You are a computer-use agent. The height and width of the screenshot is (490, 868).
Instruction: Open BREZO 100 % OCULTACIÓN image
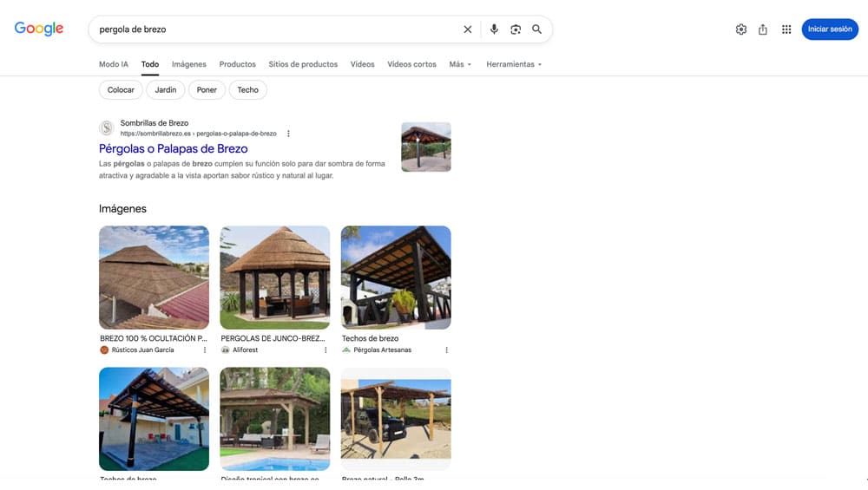click(x=154, y=278)
